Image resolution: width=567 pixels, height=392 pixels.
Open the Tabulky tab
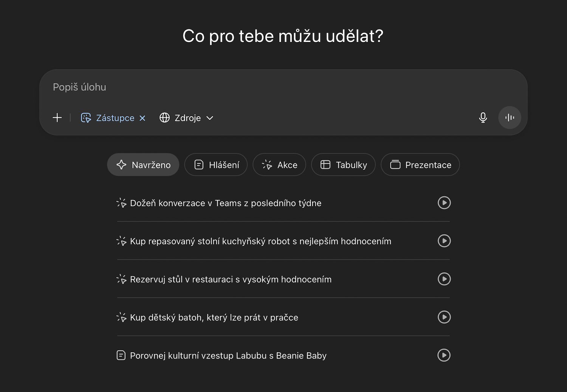click(x=343, y=165)
